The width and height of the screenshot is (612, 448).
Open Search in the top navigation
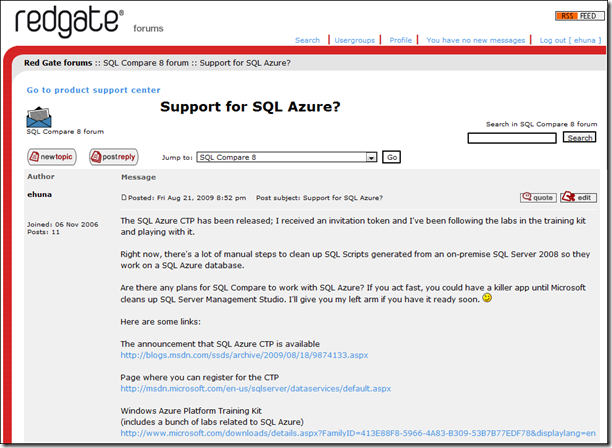pos(307,40)
